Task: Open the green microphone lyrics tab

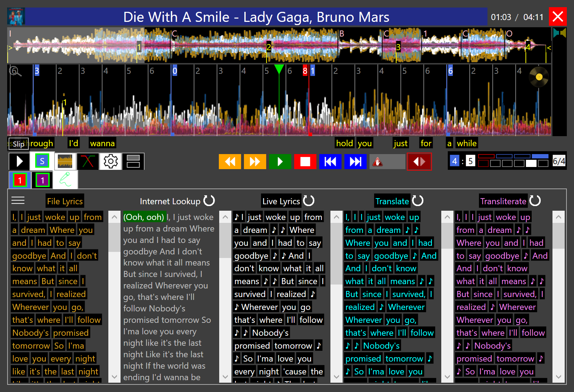Action: click(x=65, y=180)
